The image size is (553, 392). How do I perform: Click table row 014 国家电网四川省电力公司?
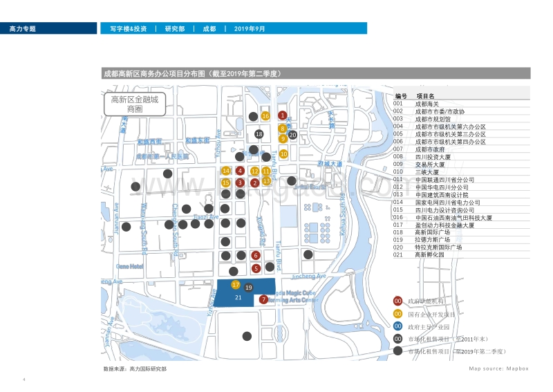click(x=461, y=203)
